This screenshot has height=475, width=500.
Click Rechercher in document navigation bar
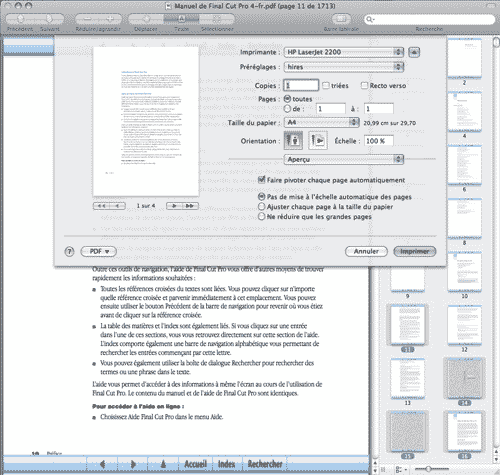pos(265,464)
